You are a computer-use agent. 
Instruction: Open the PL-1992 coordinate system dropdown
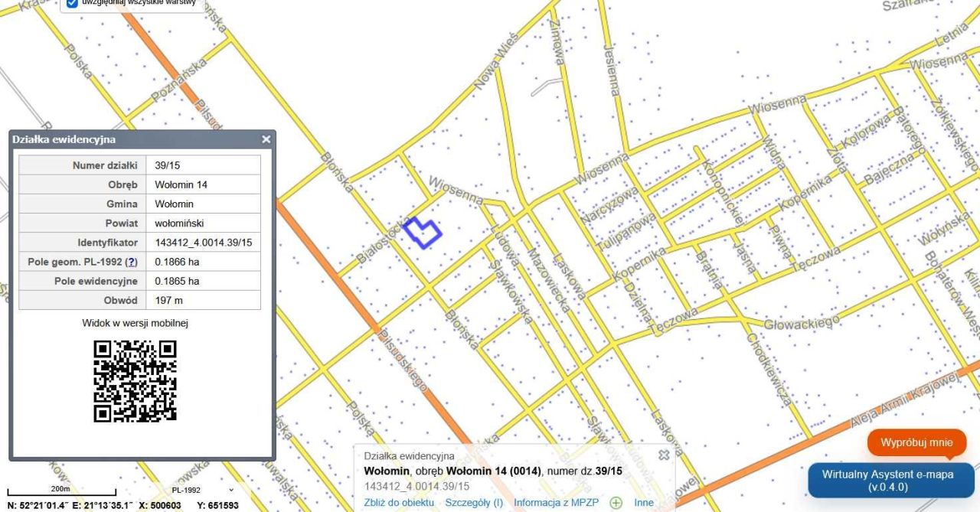[202, 490]
